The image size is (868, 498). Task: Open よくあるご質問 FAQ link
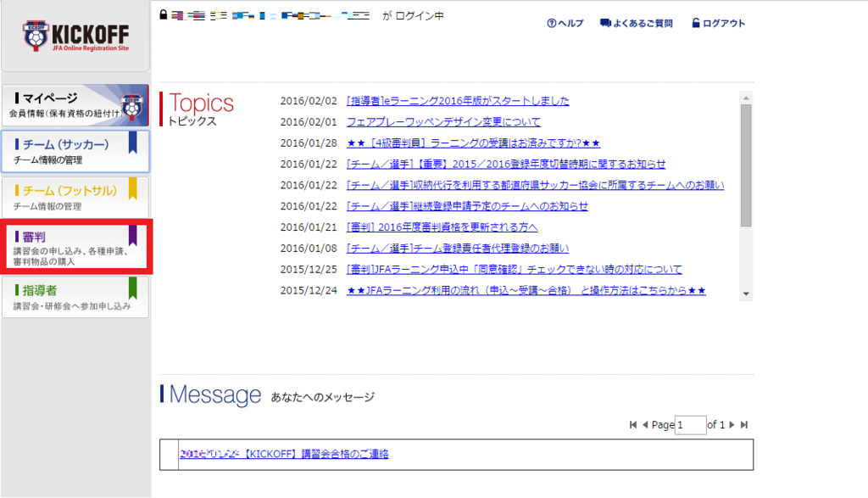click(637, 23)
